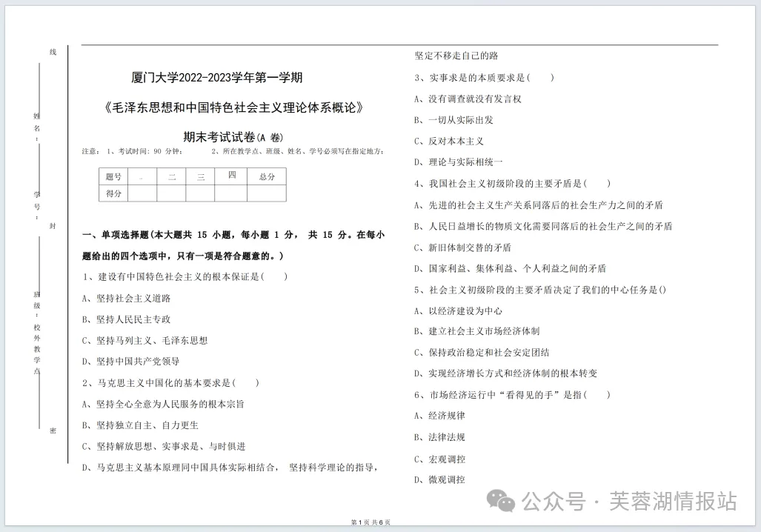
Task: Select option D、坚持中国共产党领导
Action: click(131, 361)
